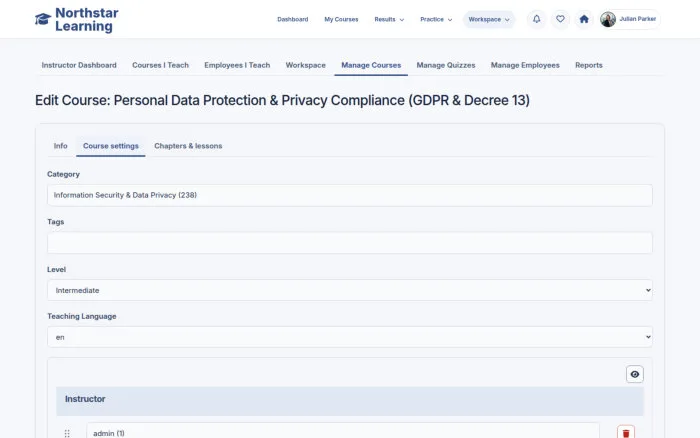700x438 pixels.
Task: Click the Northstar Learning brand text
Action: 87,20
